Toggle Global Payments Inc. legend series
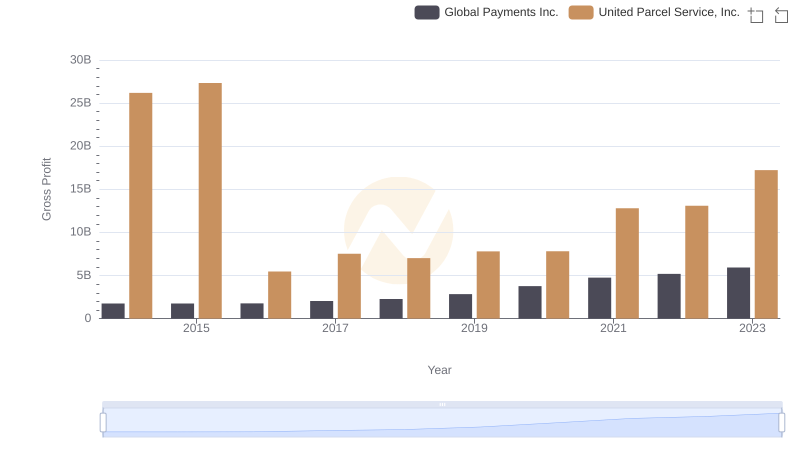800x461 pixels. [486, 12]
